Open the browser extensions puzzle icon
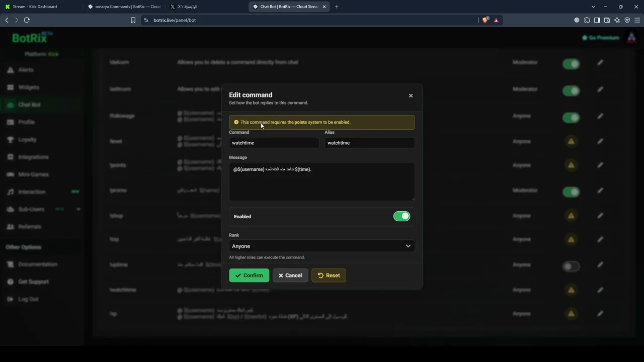The image size is (644, 362). [587, 20]
